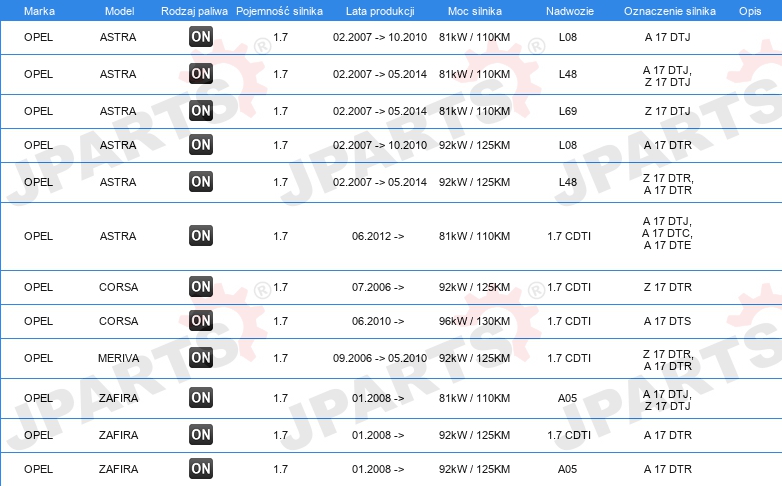Click the Moc silnika column header
This screenshot has height=486, width=782.
[475, 11]
